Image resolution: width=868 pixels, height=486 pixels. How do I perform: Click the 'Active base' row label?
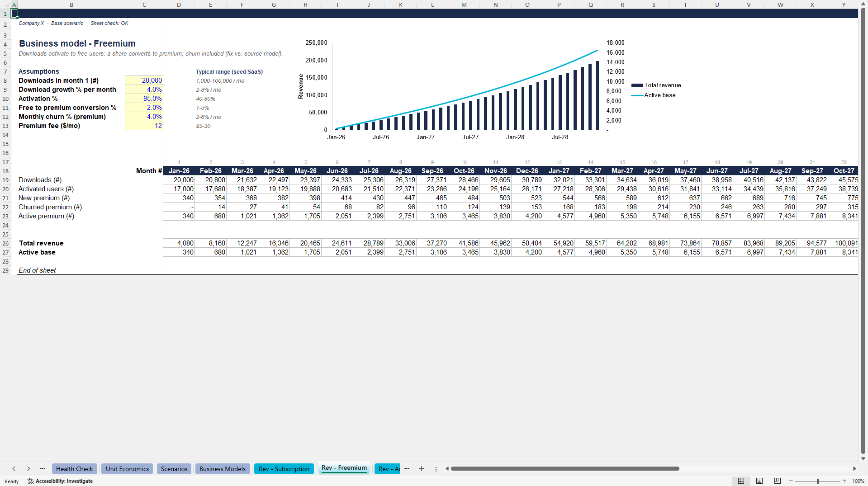37,252
